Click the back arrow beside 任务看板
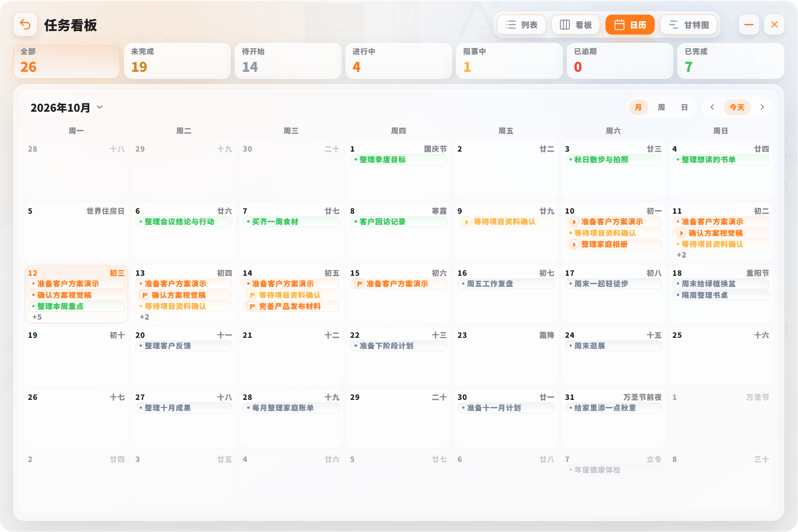 point(25,25)
